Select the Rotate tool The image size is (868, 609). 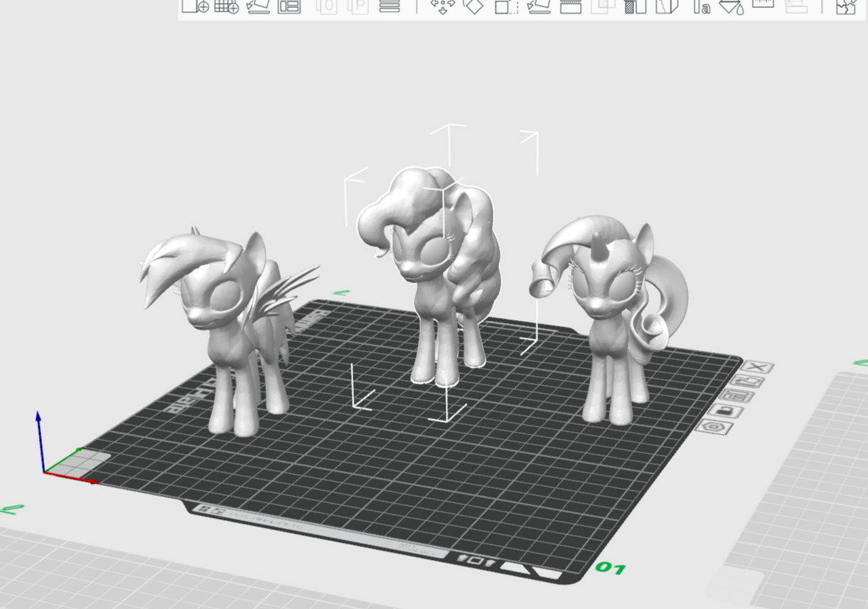473,6
